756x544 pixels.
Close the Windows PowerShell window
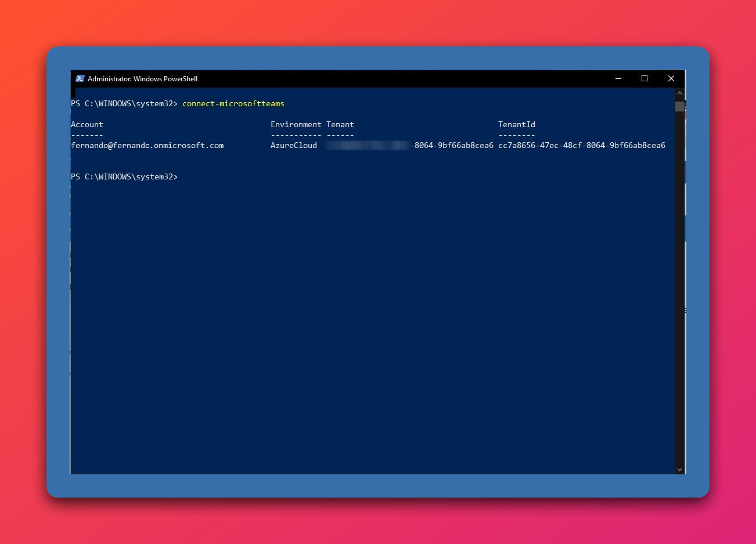coord(671,78)
